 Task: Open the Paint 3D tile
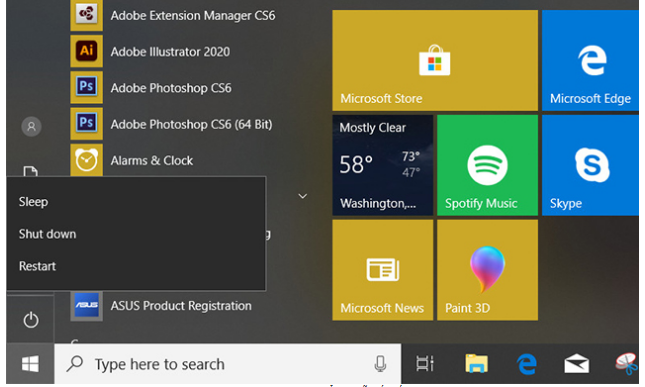pyautogui.click(x=487, y=270)
